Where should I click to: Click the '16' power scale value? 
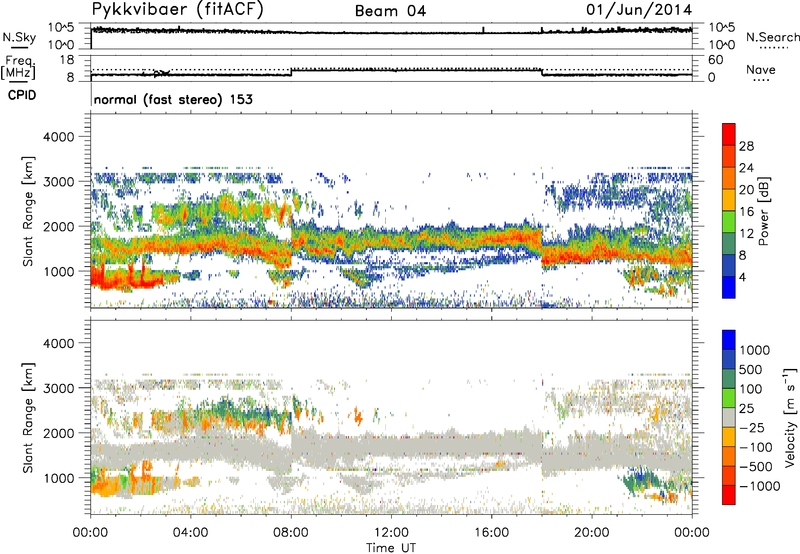[746, 212]
